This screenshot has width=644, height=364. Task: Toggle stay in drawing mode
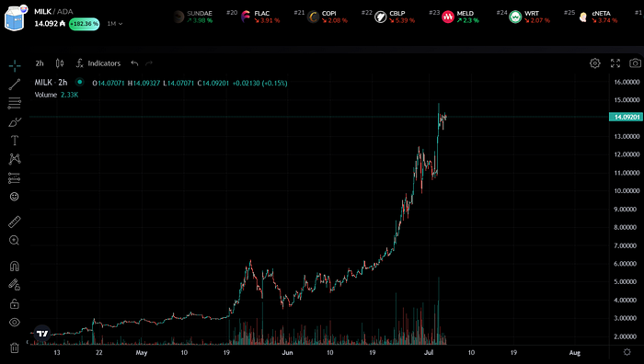click(15, 285)
